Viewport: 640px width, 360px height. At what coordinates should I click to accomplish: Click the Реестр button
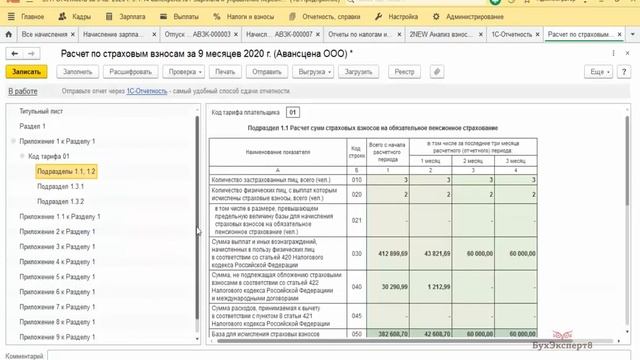[404, 72]
